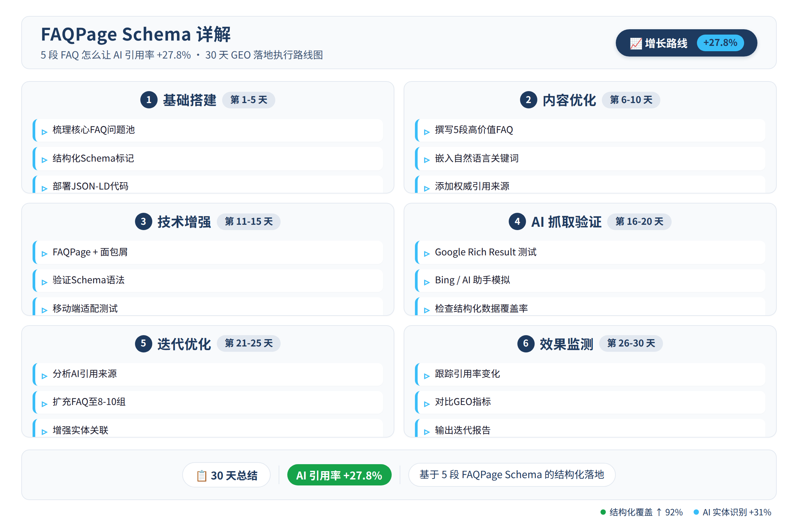The width and height of the screenshot is (798, 532).
Task: Select the 部署JSON-LD代码 item
Action: 207,184
